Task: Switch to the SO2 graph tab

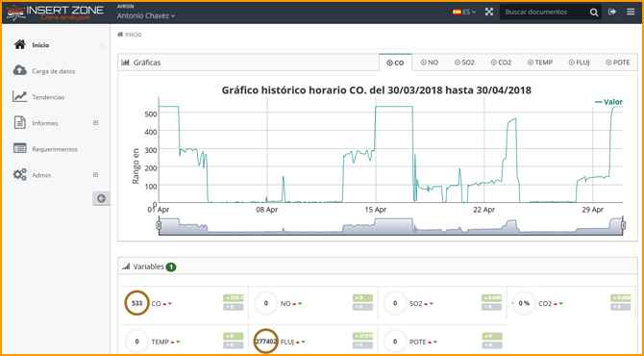Action: tap(464, 63)
